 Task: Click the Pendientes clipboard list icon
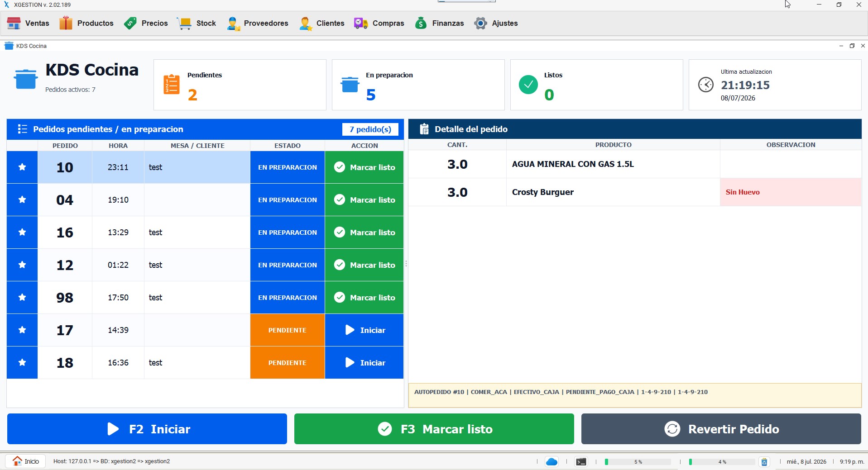tap(172, 85)
